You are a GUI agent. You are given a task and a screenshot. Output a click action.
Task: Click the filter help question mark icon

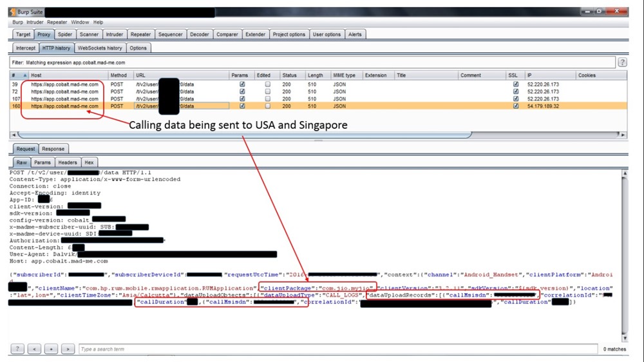(622, 62)
